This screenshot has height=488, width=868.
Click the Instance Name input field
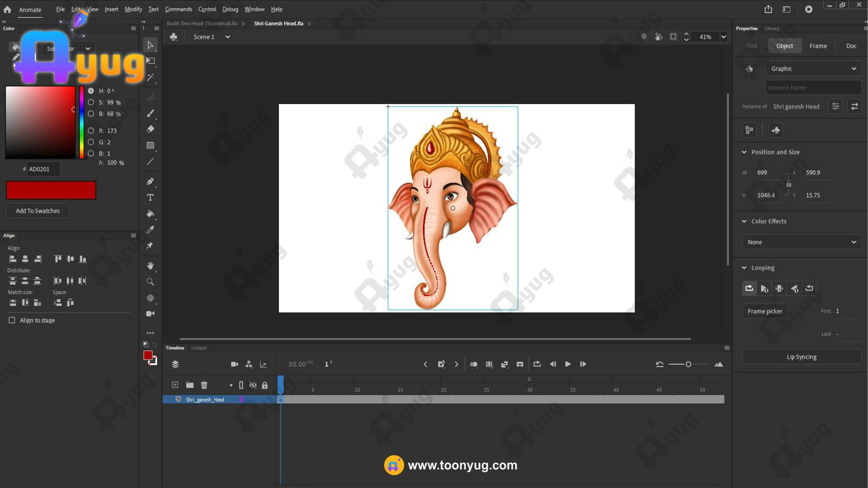(x=813, y=87)
